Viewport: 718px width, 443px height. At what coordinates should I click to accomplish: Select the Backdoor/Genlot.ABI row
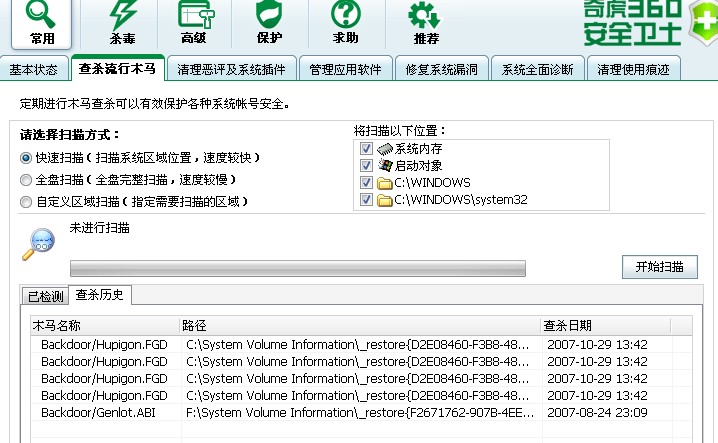361,413
